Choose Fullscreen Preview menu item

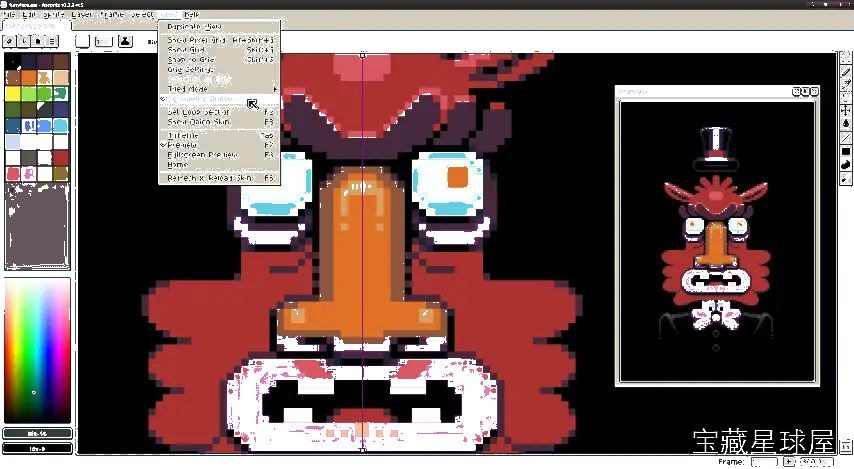(219, 155)
